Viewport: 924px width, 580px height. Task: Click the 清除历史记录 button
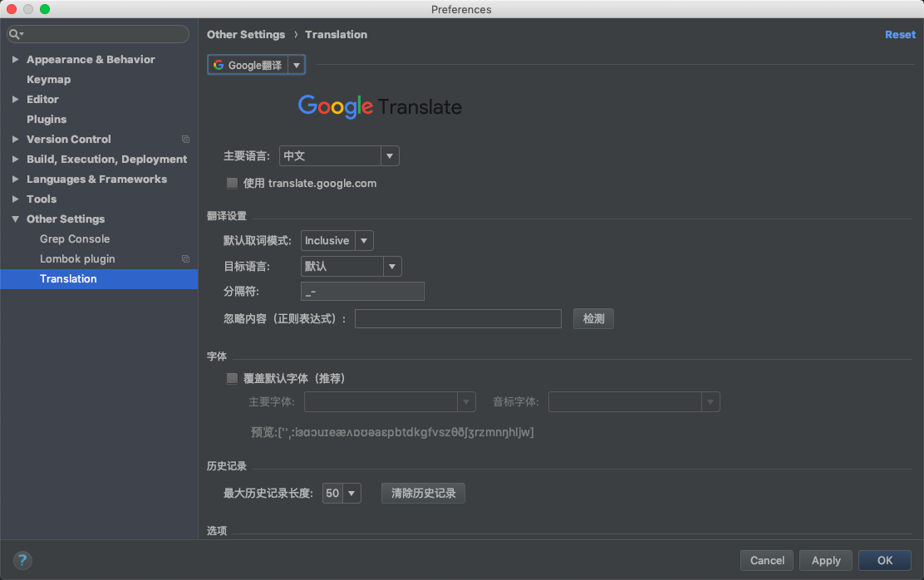click(423, 494)
